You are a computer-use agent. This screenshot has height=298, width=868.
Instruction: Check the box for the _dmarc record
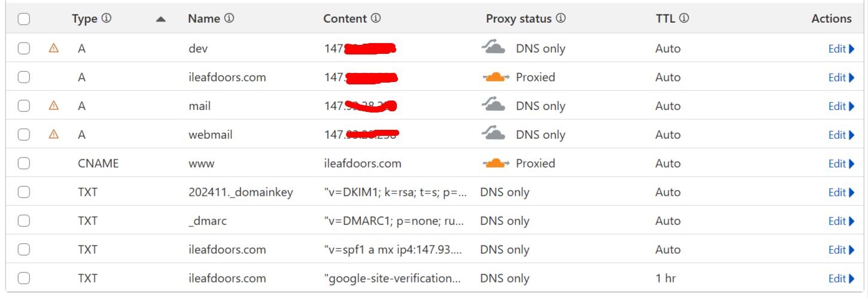click(24, 221)
